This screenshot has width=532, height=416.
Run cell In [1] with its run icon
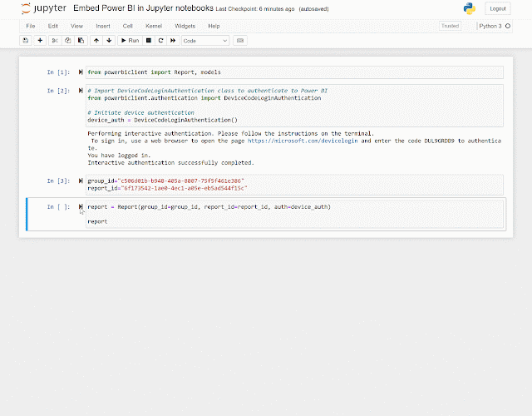point(81,72)
